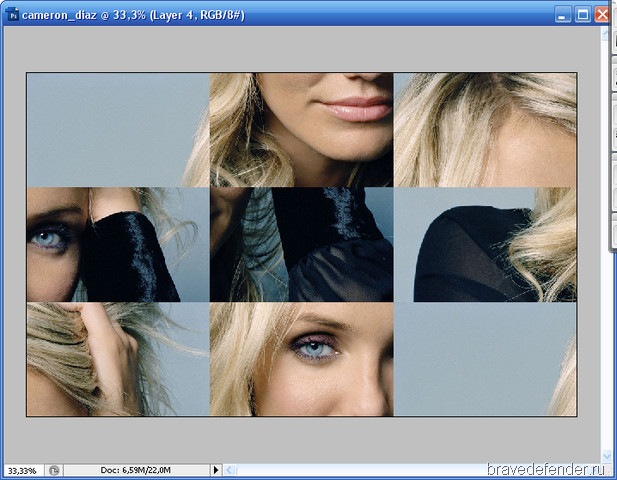This screenshot has width=617, height=480.
Task: Maximize the cameron_diaz document window
Action: click(582, 15)
